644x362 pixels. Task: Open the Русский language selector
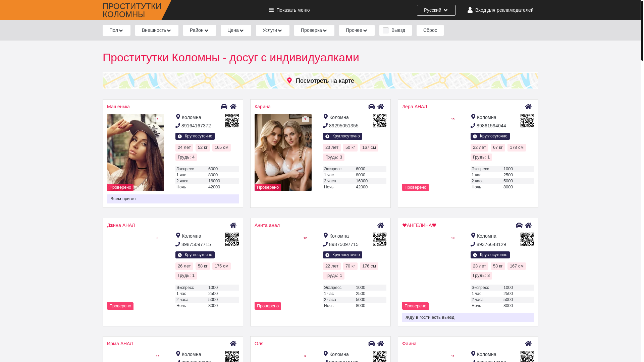pyautogui.click(x=436, y=10)
